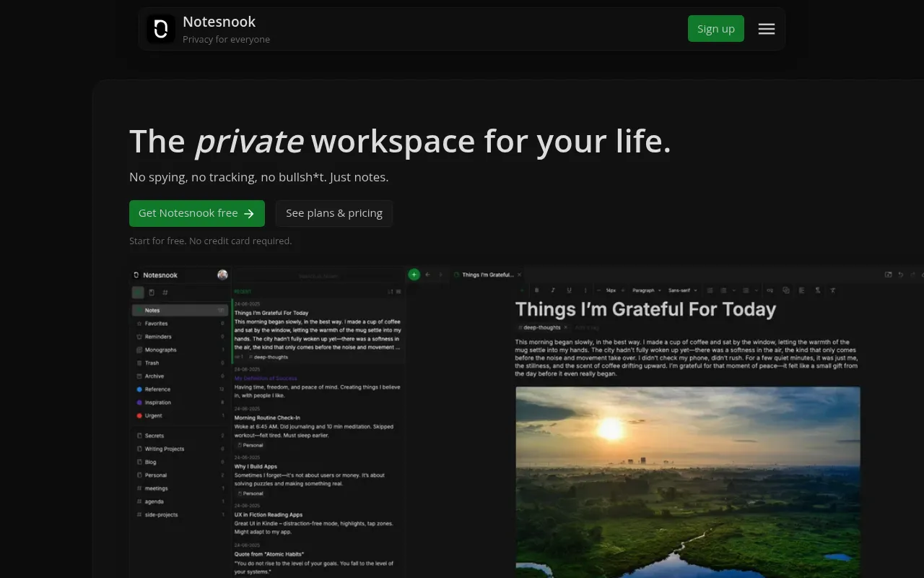This screenshot has height=578, width=924.
Task: Toggle underline formatting in the editor toolbar
Action: tap(569, 290)
